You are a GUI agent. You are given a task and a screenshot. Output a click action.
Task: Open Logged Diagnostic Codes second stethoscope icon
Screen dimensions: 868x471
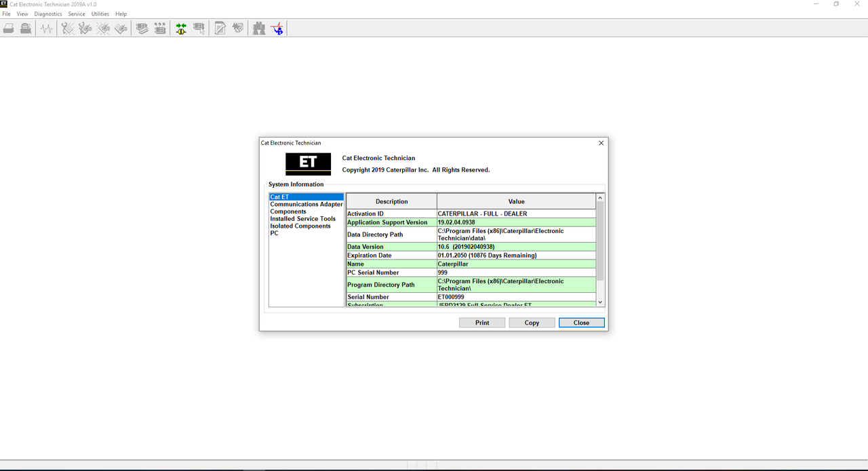85,28
